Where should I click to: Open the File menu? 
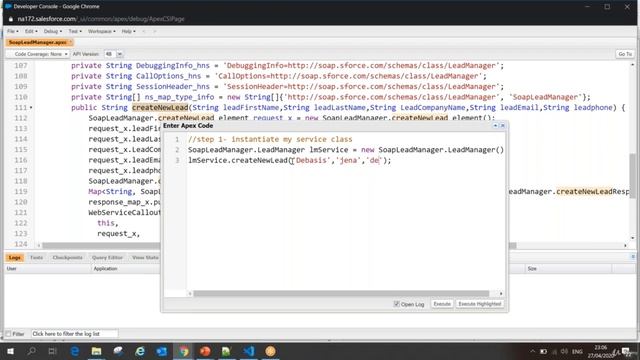tap(12, 31)
